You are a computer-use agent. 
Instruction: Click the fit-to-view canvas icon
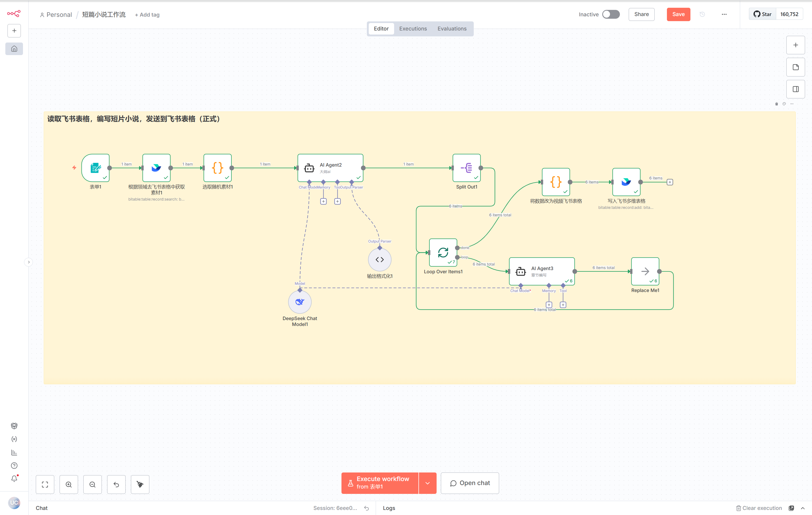pyautogui.click(x=45, y=484)
